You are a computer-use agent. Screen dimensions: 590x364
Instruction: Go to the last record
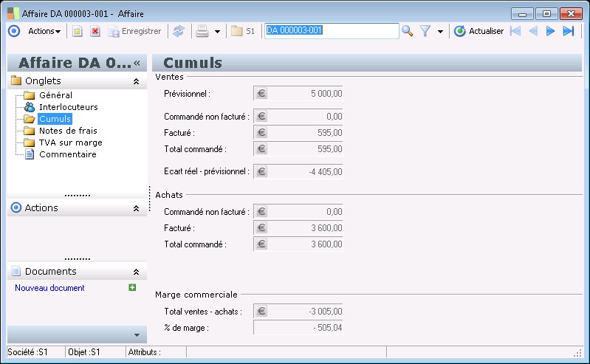click(x=568, y=31)
